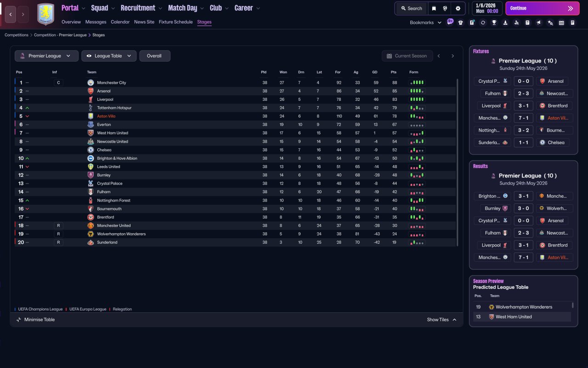Click Minimise Table
The width and height of the screenshot is (588, 368).
click(35, 320)
